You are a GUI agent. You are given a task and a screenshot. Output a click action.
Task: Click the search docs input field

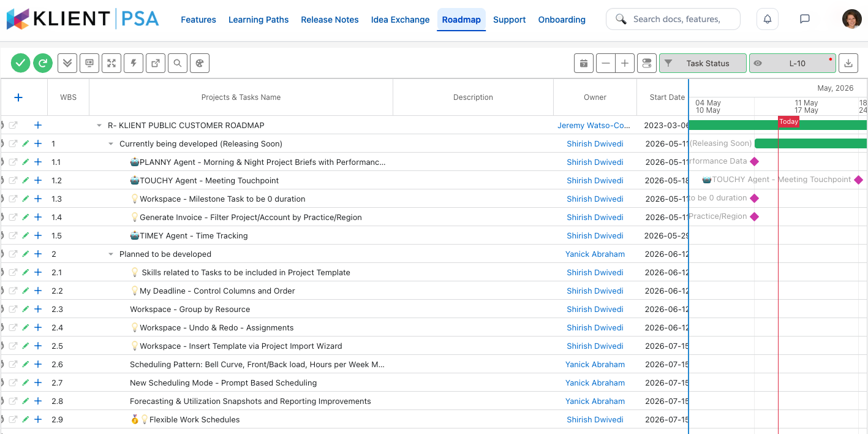click(673, 19)
